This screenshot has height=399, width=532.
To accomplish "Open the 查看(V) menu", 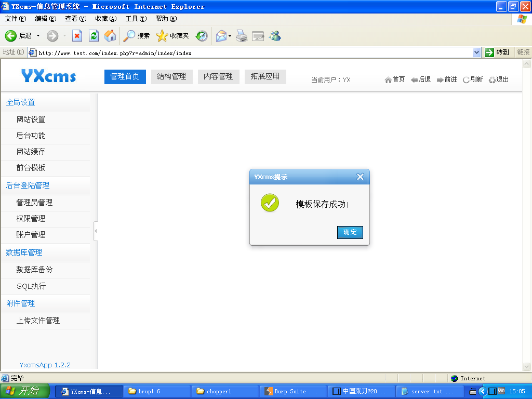I will click(x=76, y=19).
